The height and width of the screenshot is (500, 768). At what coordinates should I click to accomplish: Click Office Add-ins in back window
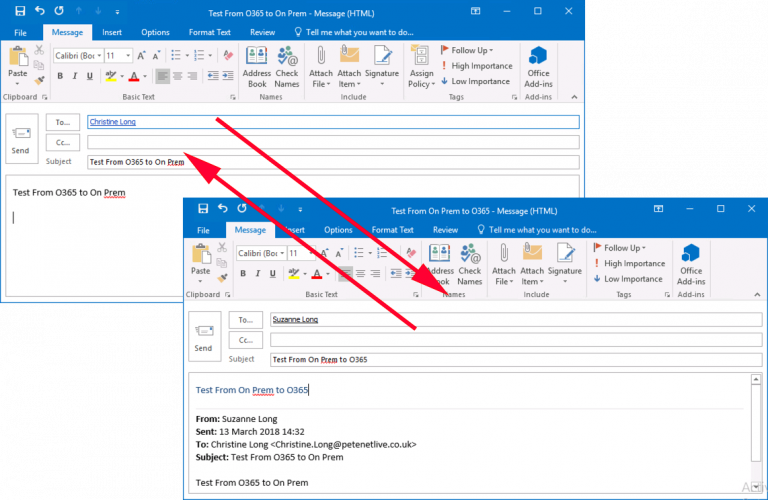[x=538, y=67]
